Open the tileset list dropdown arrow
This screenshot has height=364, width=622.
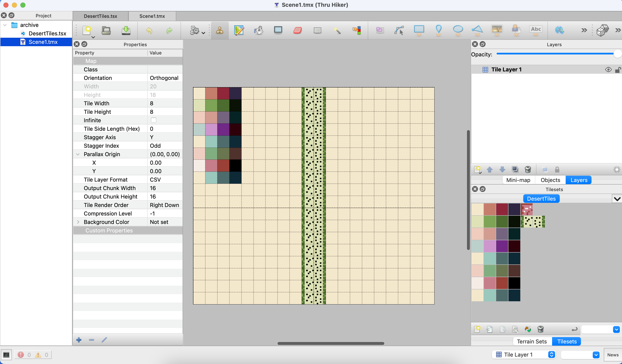point(617,199)
